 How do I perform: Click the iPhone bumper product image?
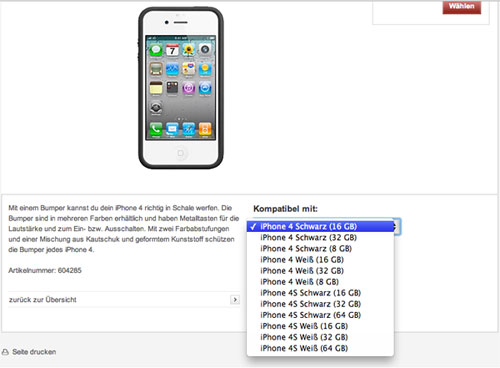(181, 88)
